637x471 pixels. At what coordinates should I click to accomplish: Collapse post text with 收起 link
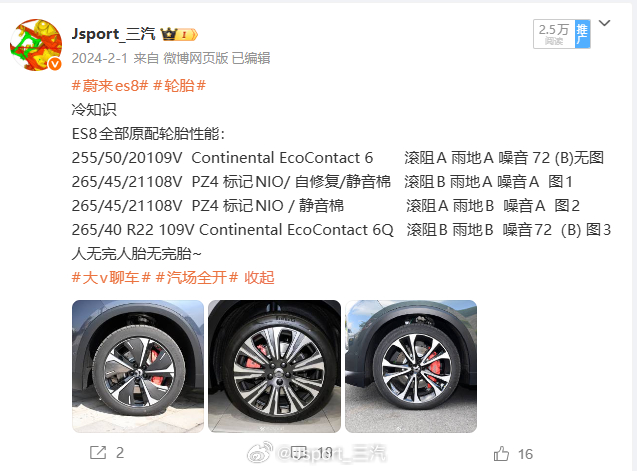pos(259,278)
